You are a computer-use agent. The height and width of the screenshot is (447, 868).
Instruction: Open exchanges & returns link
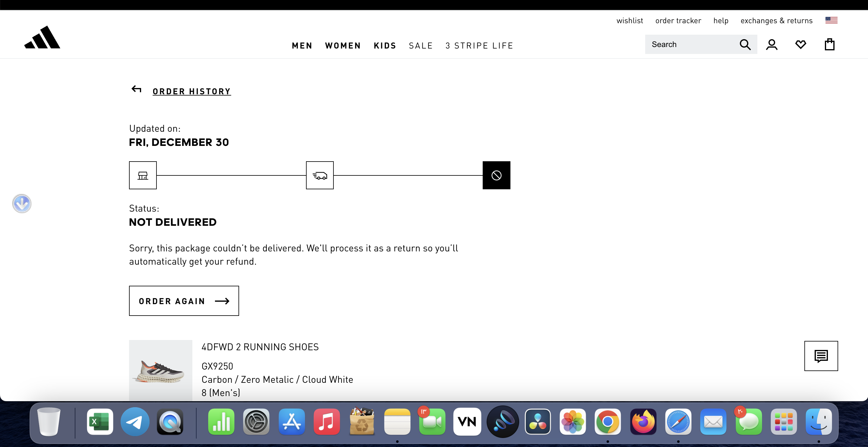(x=776, y=20)
